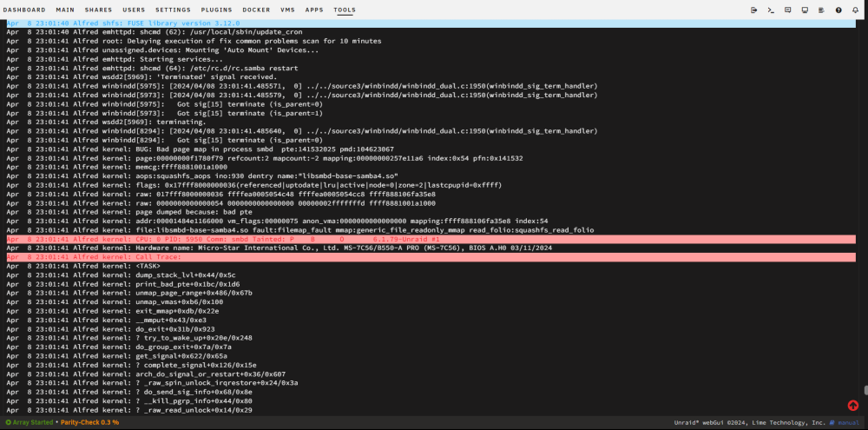Image resolution: width=868 pixels, height=430 pixels.
Task: Click the '__mmput+0x43/0xe3' line
Action: coord(106,320)
